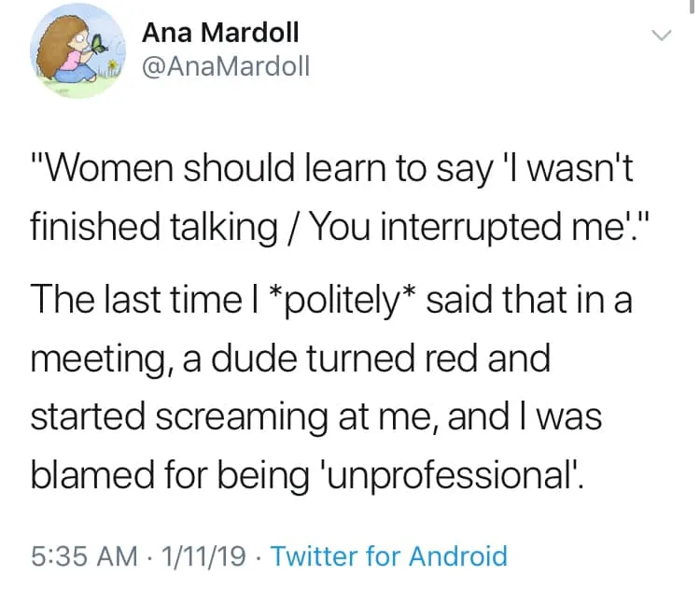Click the 1/11/19 tweet date
Image resolution: width=700 pixels, height=591 pixels.
(x=203, y=556)
